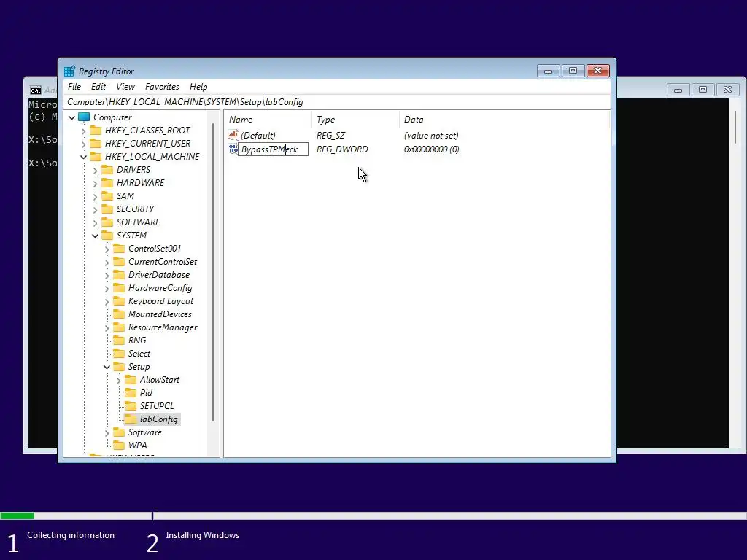Select the HARDWARE folder icon

click(x=108, y=183)
